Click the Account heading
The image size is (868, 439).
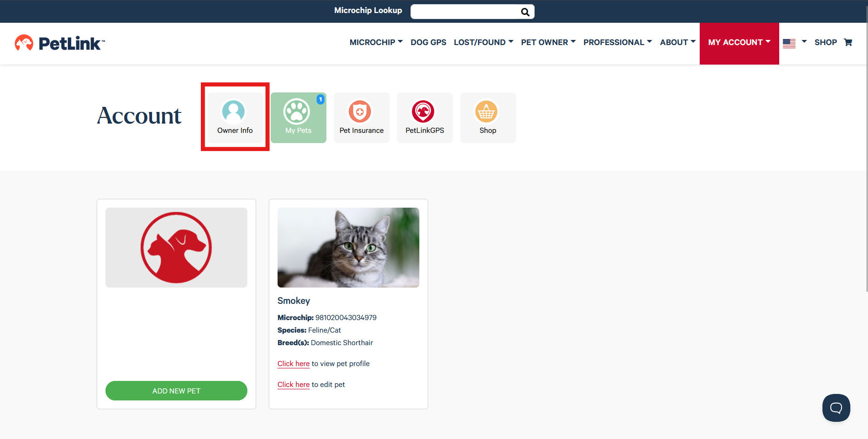139,116
